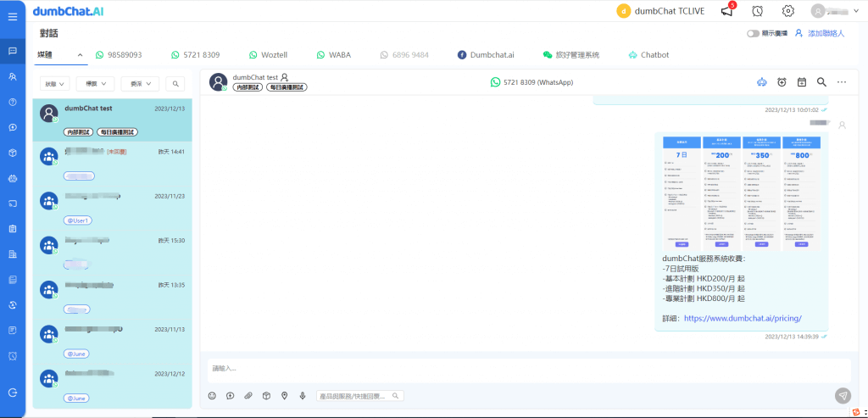Viewport: 868px width, 418px height.
Task: Click the logout icon at sidebar bottom
Action: pos(13,392)
